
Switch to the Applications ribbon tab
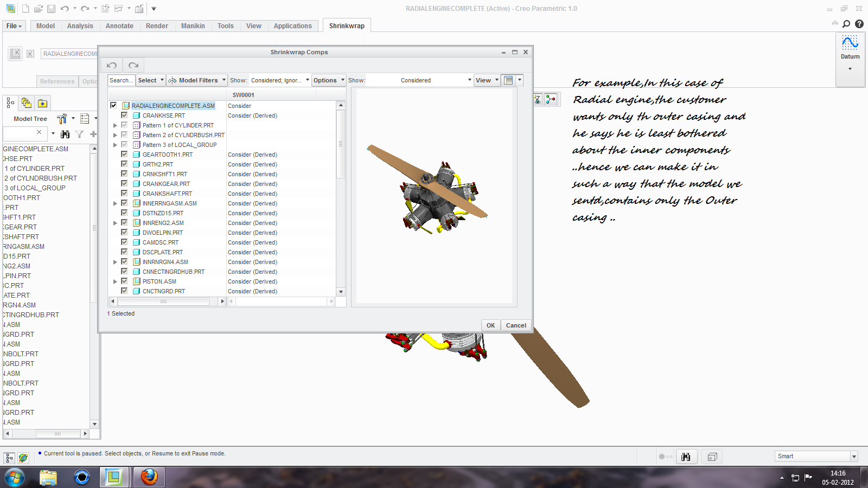tap(293, 26)
